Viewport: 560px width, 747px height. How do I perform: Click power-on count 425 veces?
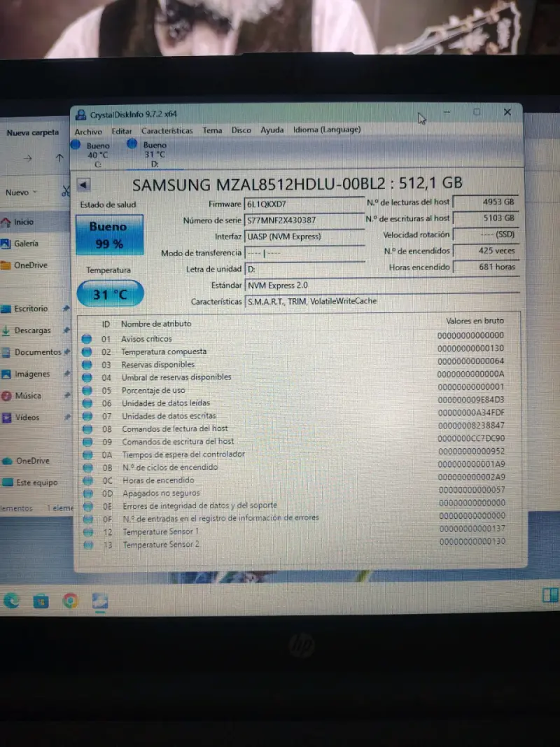(485, 251)
